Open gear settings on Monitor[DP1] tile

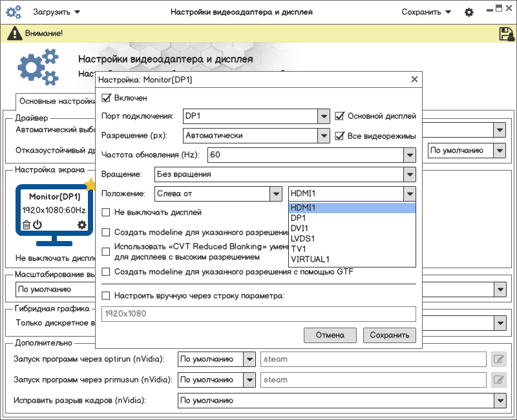[x=81, y=225]
